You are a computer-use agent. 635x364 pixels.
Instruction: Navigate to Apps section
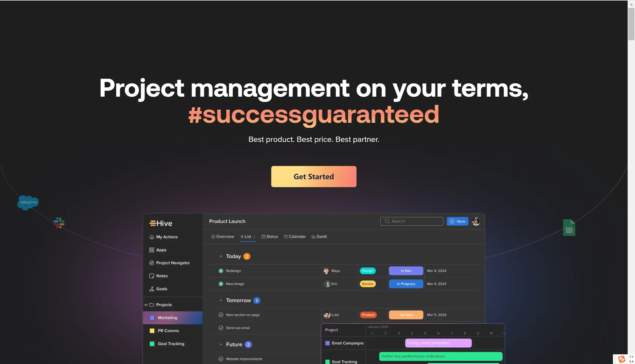[x=161, y=250]
